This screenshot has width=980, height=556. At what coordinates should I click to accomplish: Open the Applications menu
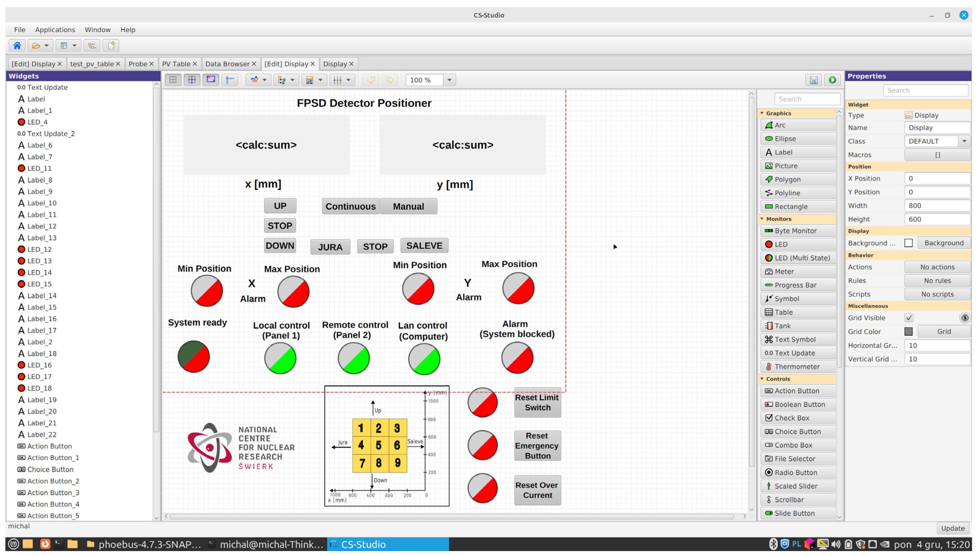[x=55, y=30]
